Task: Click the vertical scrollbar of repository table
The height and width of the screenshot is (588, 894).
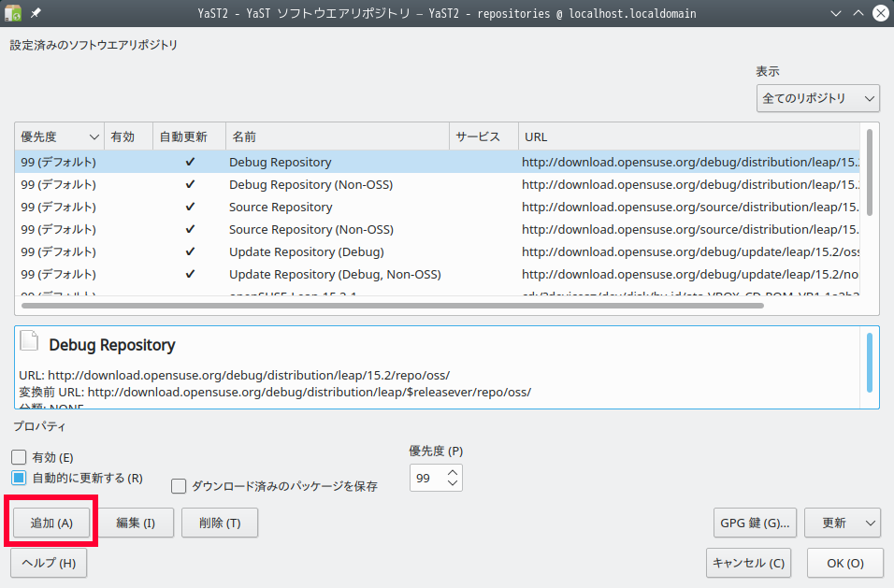Action: click(x=870, y=173)
